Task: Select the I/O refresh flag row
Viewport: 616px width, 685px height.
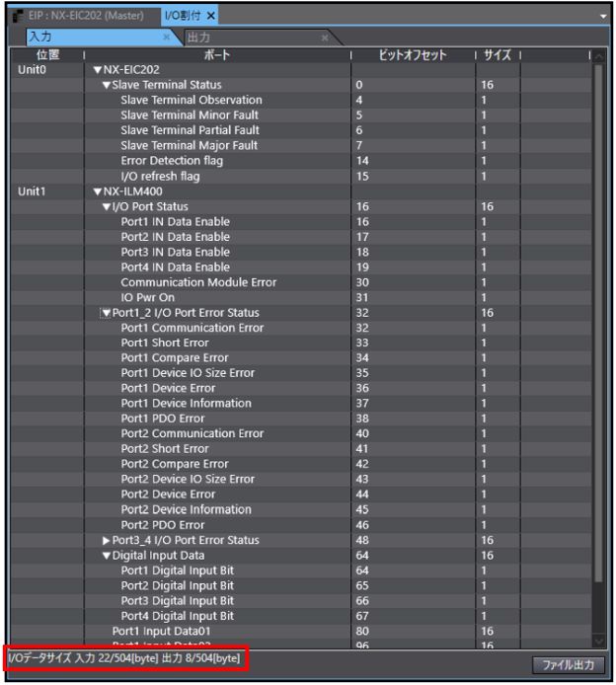Action: (301, 177)
